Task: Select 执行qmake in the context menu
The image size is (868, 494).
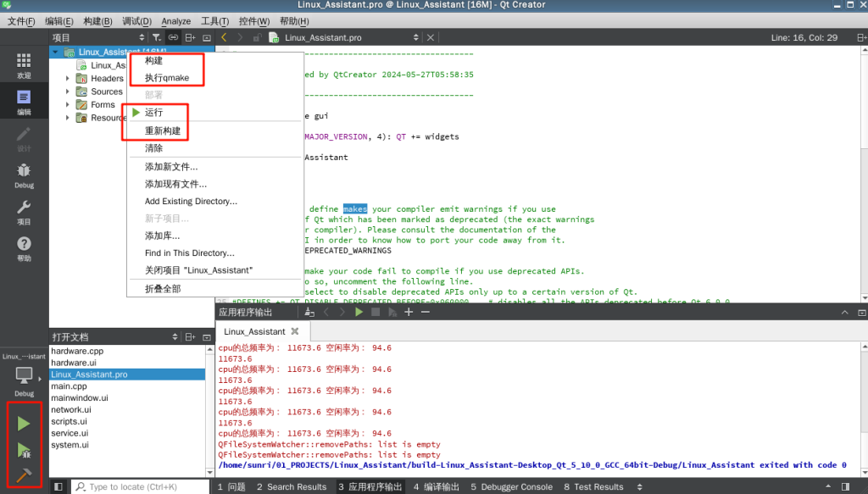Action: pos(166,78)
